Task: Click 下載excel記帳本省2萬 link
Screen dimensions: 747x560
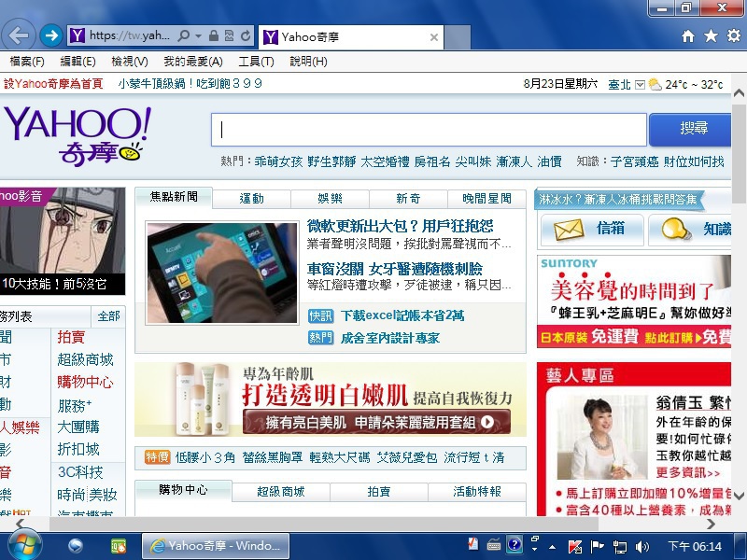Action: 402,315
